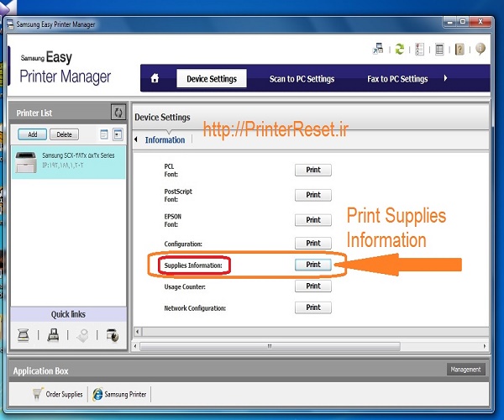Click the switch to advanced mode icon

point(378,49)
